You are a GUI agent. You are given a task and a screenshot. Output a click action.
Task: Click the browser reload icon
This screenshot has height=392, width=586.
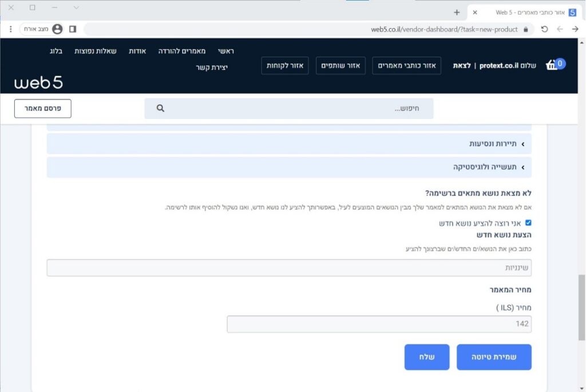click(x=544, y=29)
